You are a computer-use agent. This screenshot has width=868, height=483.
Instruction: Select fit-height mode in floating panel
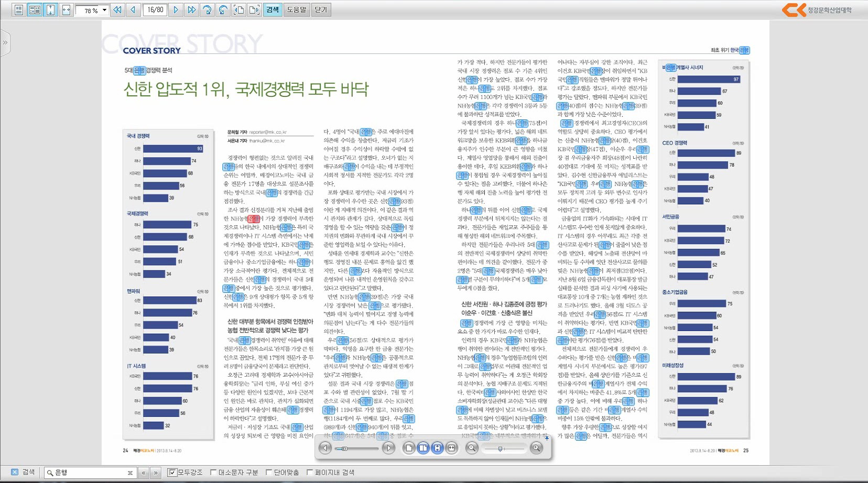click(x=438, y=448)
